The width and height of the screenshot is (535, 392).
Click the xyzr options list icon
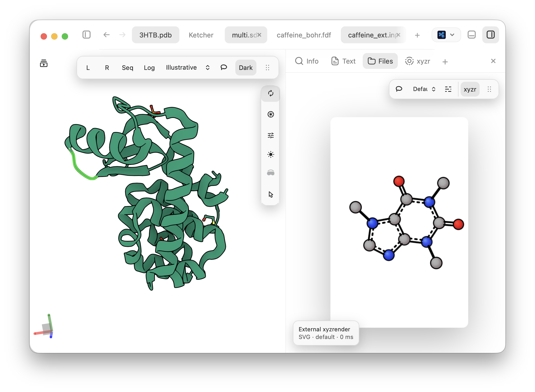(x=448, y=89)
